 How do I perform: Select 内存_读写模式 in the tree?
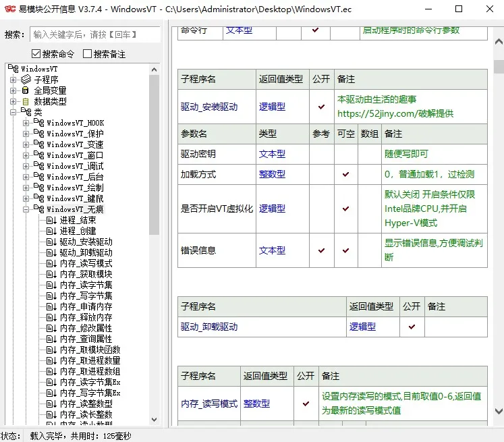tap(86, 263)
